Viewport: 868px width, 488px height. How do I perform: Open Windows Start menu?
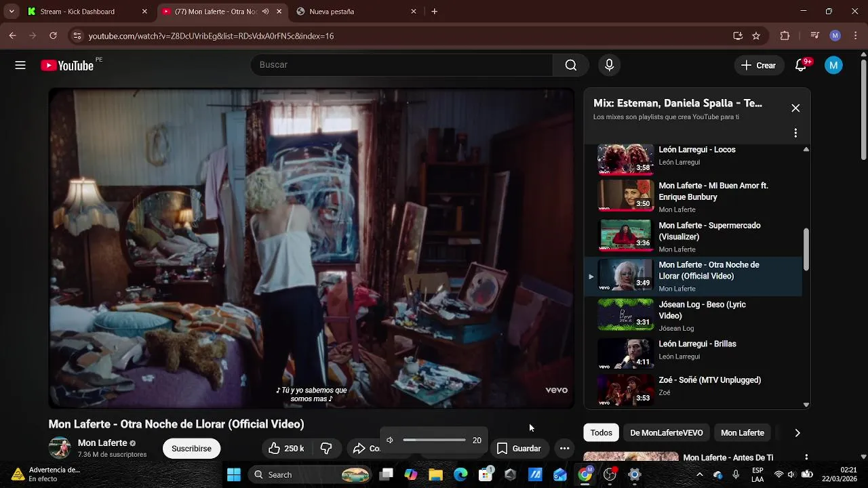pyautogui.click(x=234, y=474)
